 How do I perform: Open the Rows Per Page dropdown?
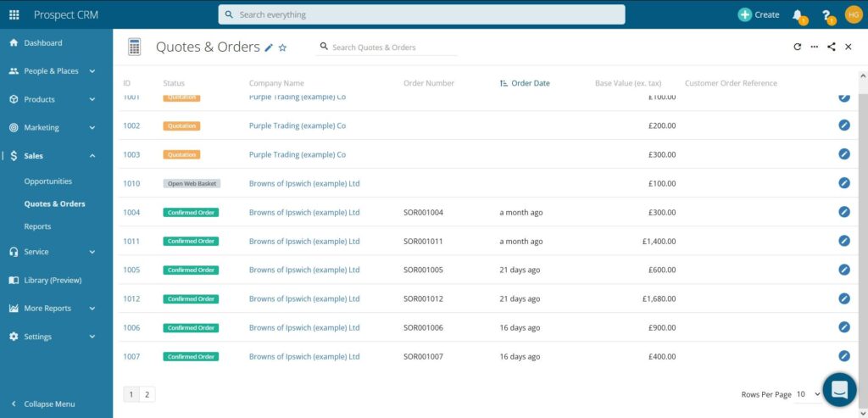pyautogui.click(x=808, y=394)
